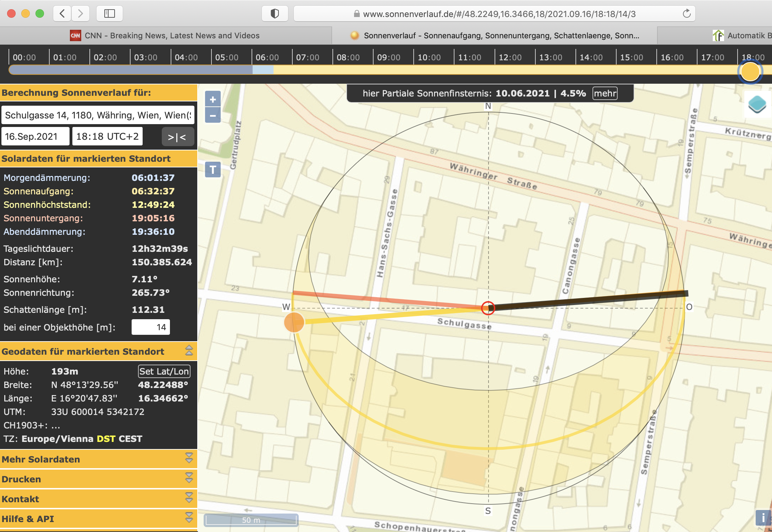The image size is (772, 532).
Task: Reload the page in Safari
Action: click(x=686, y=14)
